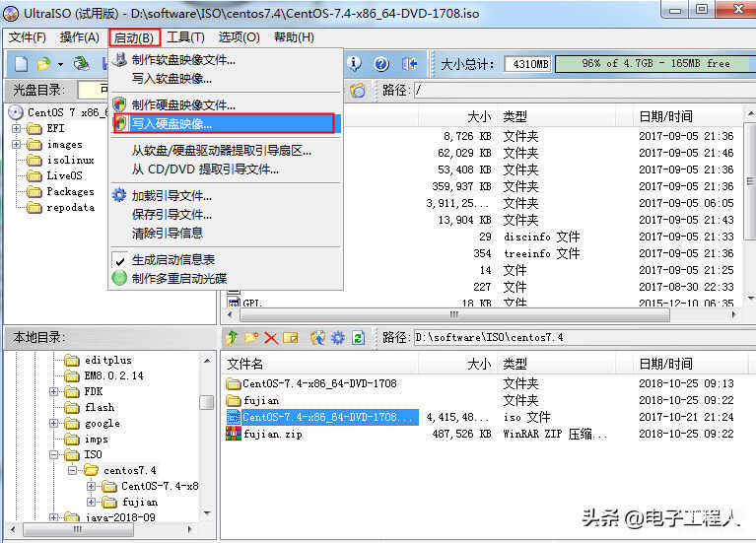This screenshot has width=756, height=543.
Task: Click the Help question mark icon
Action: [x=381, y=64]
